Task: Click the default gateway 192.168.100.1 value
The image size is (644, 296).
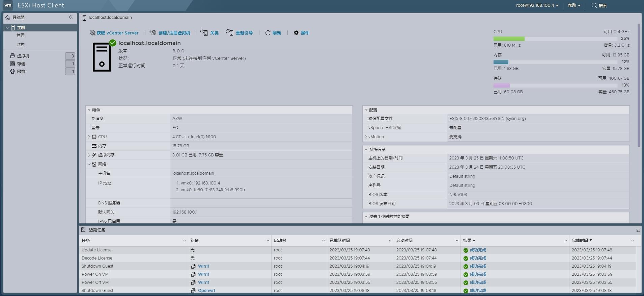Action: tap(185, 212)
